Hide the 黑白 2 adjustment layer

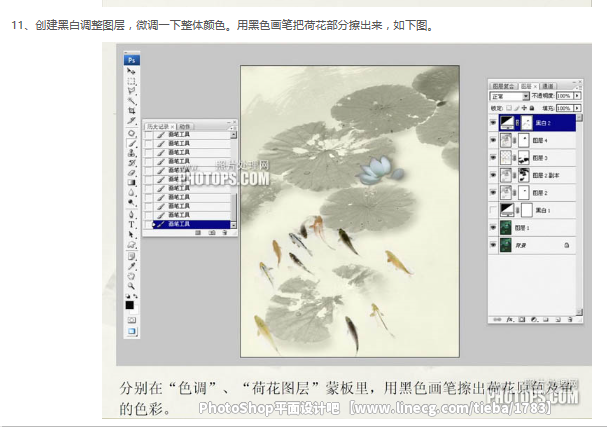493,123
